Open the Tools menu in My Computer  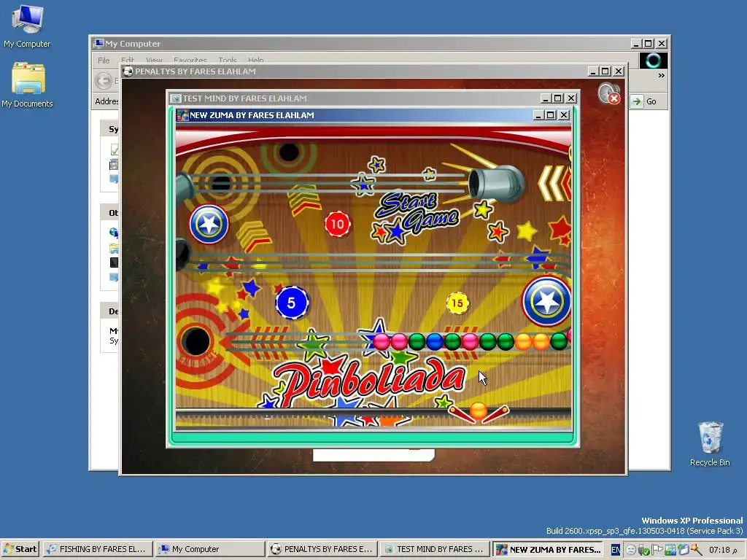[x=228, y=61]
